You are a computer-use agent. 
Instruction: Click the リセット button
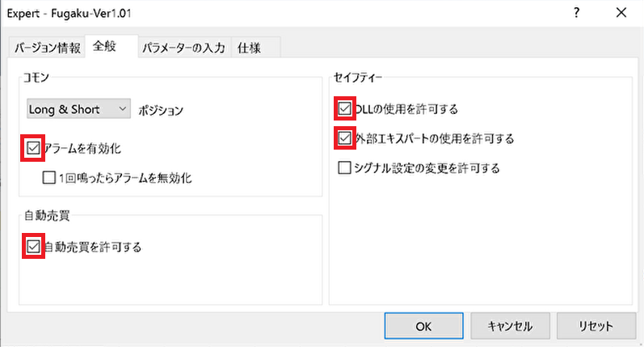[x=596, y=327]
